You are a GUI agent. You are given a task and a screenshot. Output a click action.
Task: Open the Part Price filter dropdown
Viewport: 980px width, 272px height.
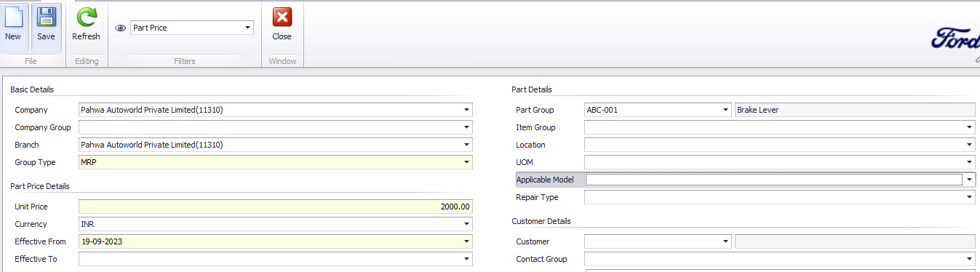pyautogui.click(x=248, y=28)
